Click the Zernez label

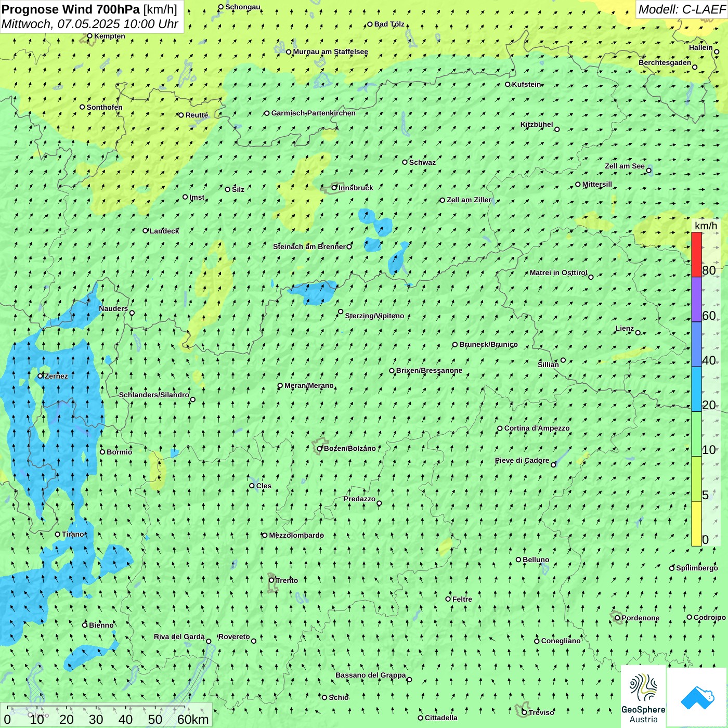point(56,376)
